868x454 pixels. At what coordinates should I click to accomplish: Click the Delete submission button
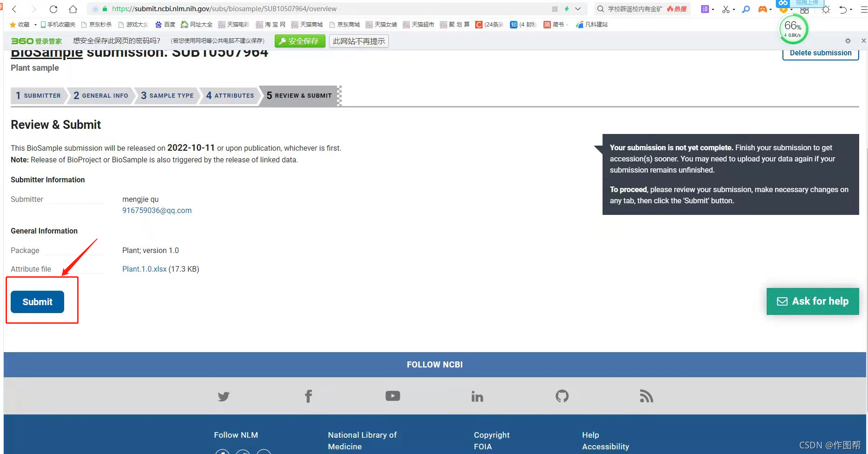click(x=821, y=53)
